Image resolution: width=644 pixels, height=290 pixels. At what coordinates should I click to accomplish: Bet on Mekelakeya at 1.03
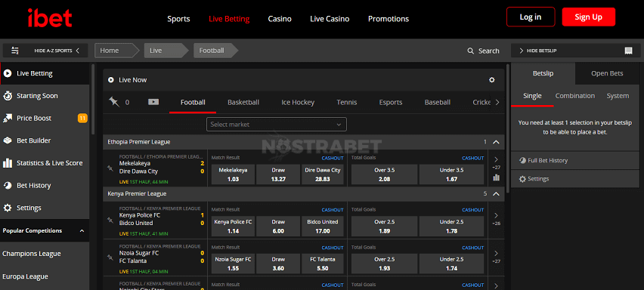pyautogui.click(x=233, y=174)
